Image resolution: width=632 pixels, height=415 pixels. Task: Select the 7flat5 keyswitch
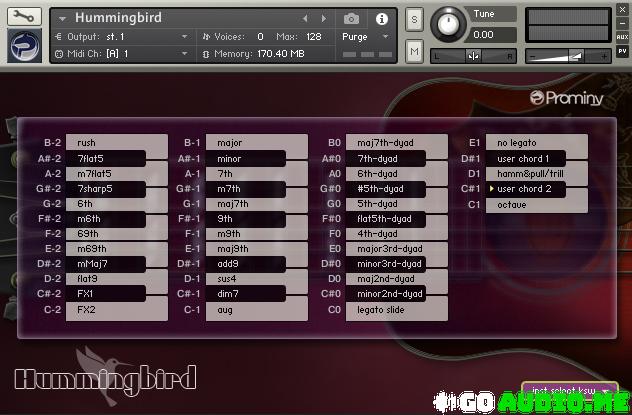pos(106,158)
